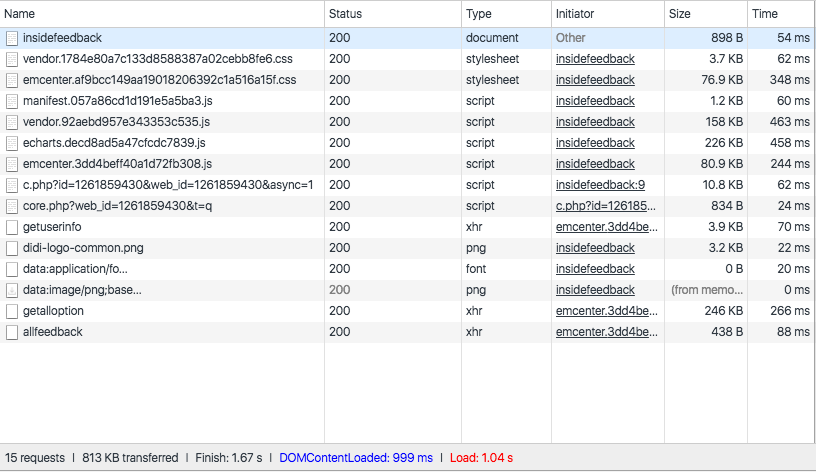
Task: Sort by the Status column header
Action: (345, 14)
